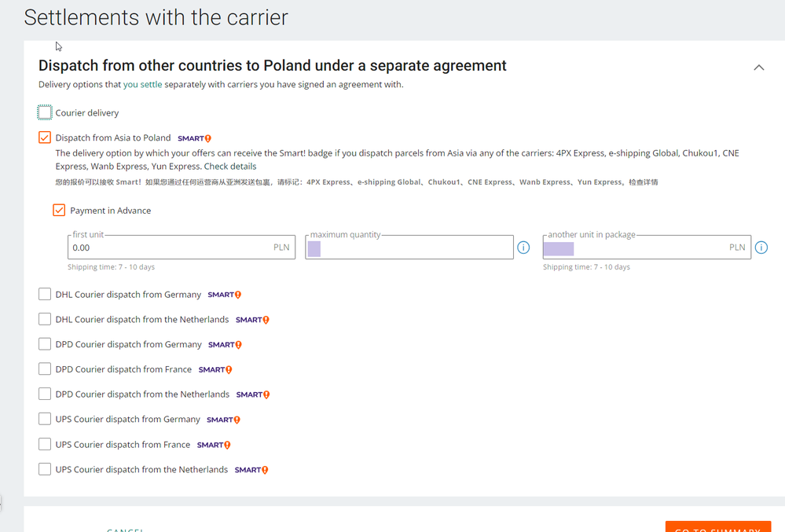
Task: Click SMART badge beside DPD France option
Action: pos(215,369)
